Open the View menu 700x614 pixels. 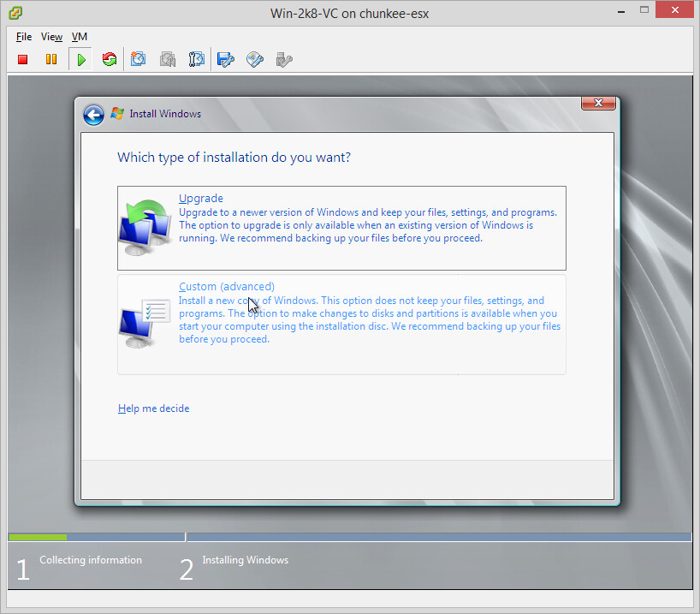pyautogui.click(x=51, y=37)
